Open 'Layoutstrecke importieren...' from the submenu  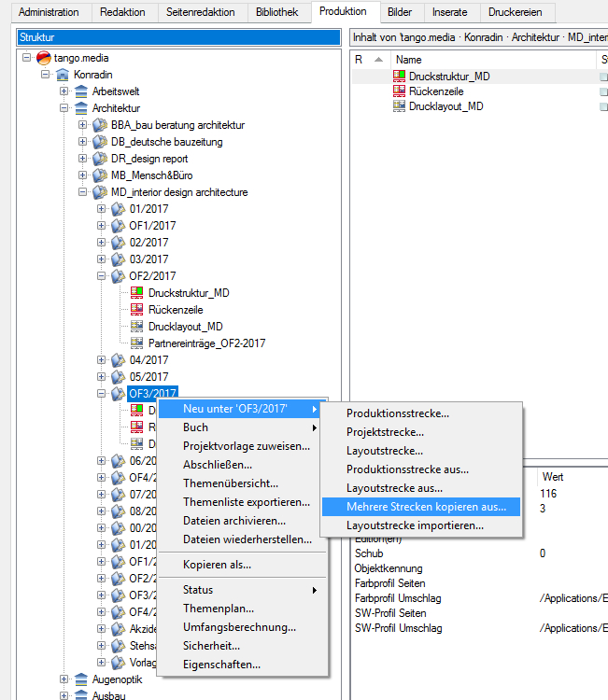coord(415,525)
